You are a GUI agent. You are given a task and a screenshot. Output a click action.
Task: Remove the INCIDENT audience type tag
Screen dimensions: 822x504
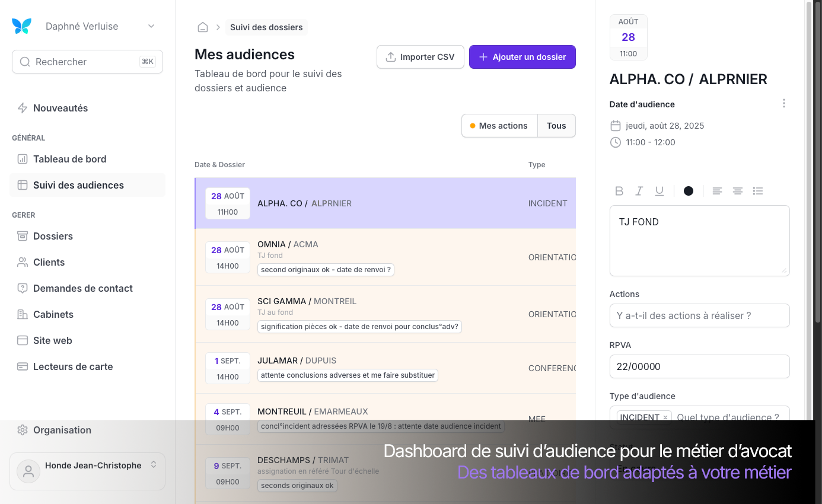click(665, 417)
